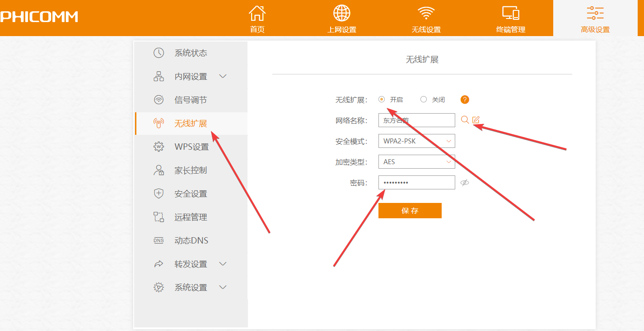
Task: Click the 转发设置 arrow icon
Action: (x=159, y=264)
